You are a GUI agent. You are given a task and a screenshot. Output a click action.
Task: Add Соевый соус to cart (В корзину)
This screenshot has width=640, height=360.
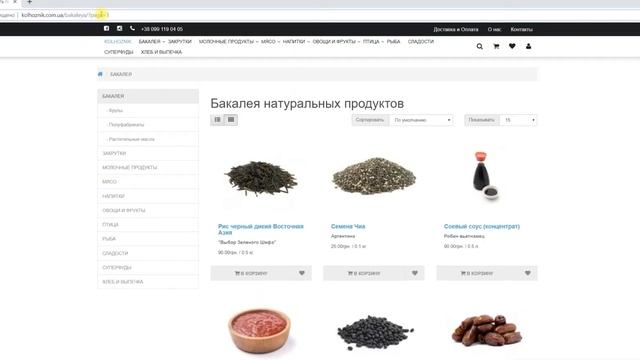[477, 273]
